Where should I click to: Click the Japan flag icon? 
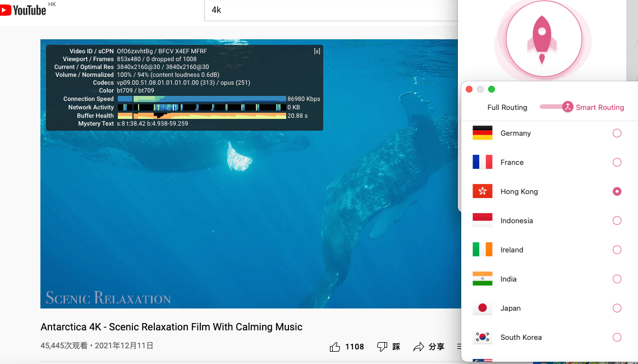click(x=483, y=308)
